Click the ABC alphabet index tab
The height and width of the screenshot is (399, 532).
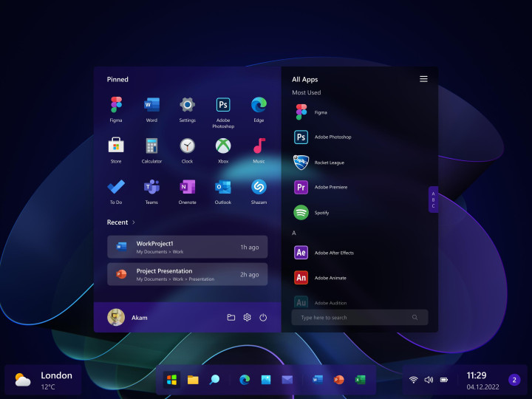point(433,199)
